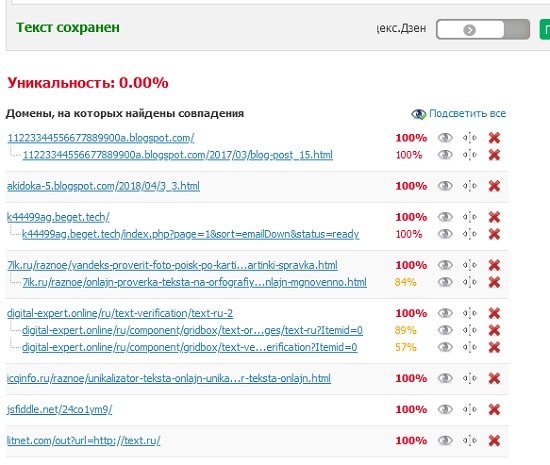Highlight matches for 7ik.ru yandeks-proverit row
This screenshot has height=465, width=550.
coord(445,265)
